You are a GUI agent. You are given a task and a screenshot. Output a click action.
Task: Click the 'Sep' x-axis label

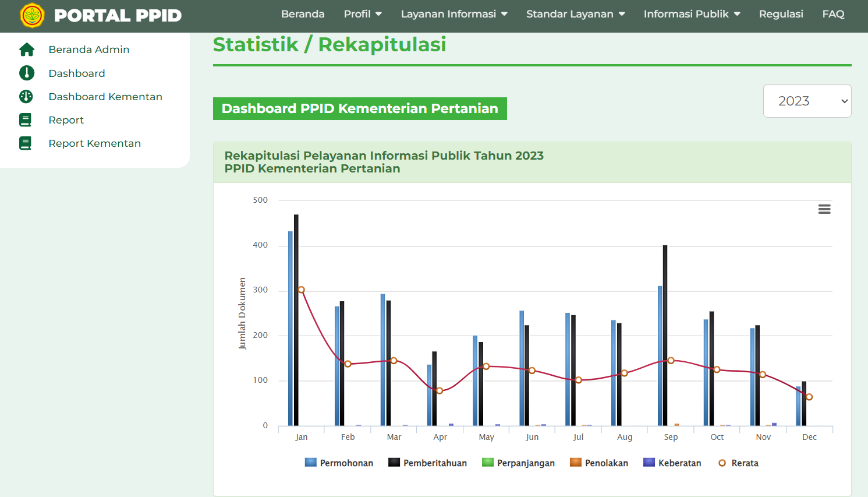point(671,437)
